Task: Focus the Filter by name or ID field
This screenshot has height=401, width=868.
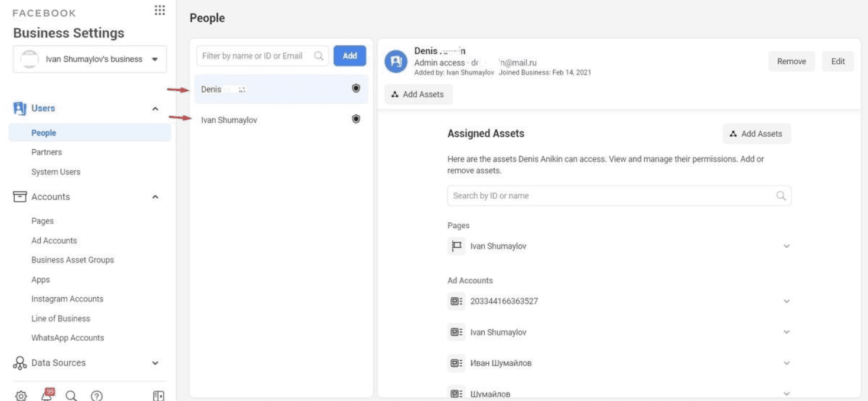Action: [x=262, y=56]
